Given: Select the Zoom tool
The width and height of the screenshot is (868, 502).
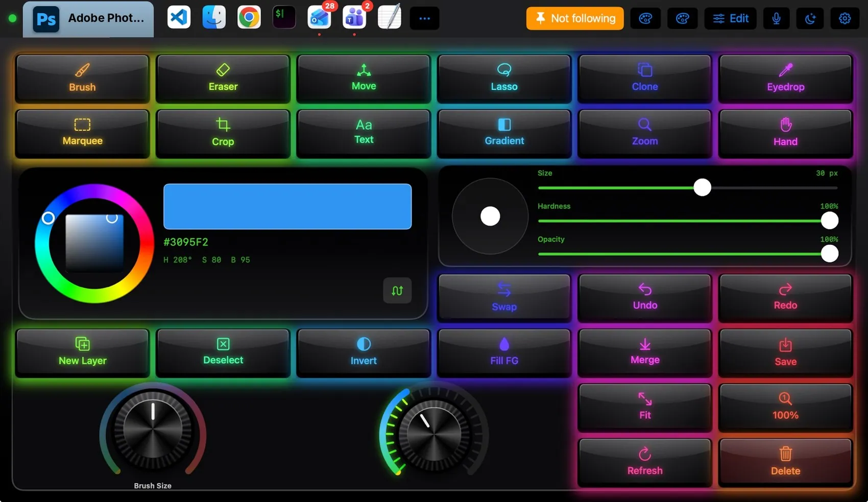Looking at the screenshot, I should coord(645,133).
